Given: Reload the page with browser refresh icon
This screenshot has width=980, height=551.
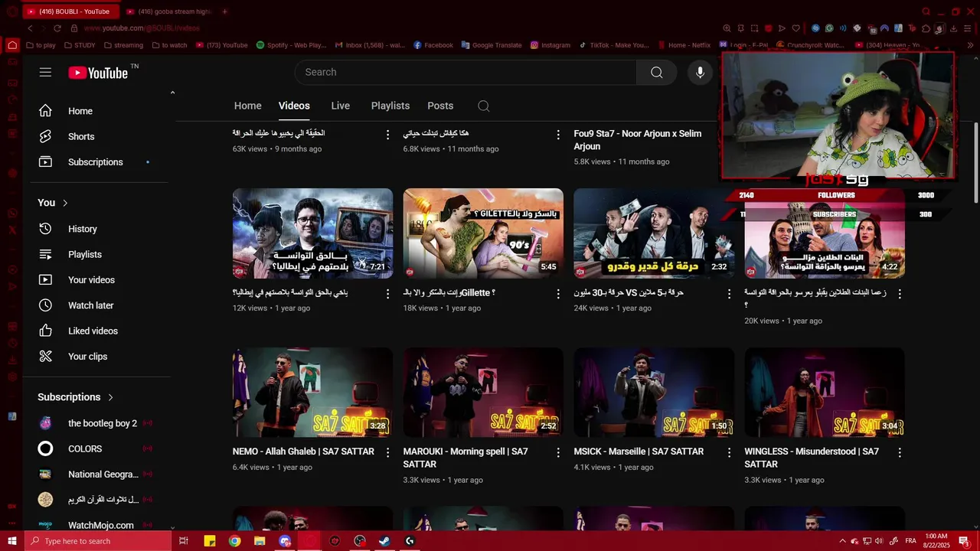Looking at the screenshot, I should coord(57,28).
